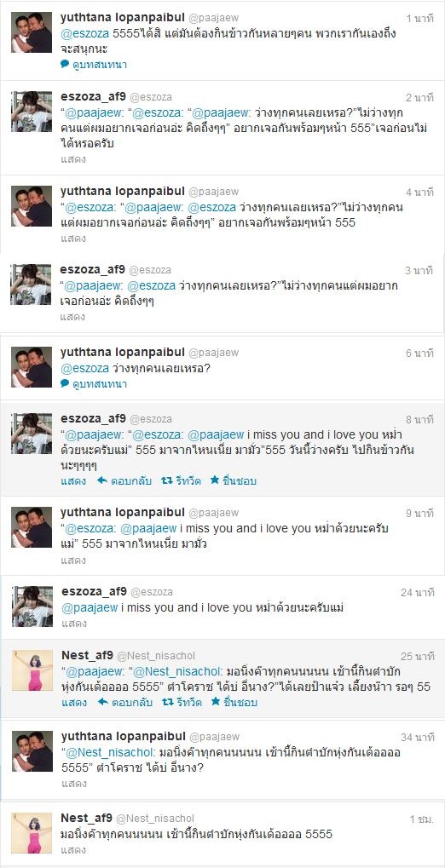Image resolution: width=445 pixels, height=868 pixels.
Task: Click retweet icon on Nest_af9's 25-minute tweet
Action: pyautogui.click(x=166, y=702)
